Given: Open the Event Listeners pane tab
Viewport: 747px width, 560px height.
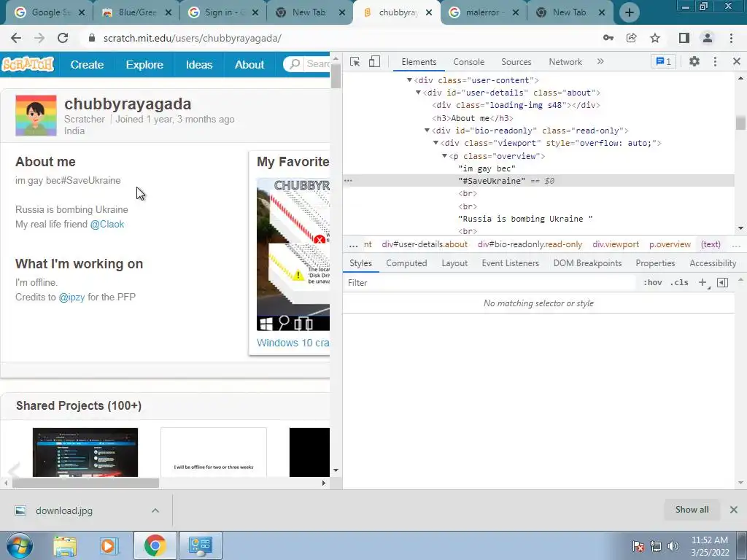Looking at the screenshot, I should [x=510, y=262].
